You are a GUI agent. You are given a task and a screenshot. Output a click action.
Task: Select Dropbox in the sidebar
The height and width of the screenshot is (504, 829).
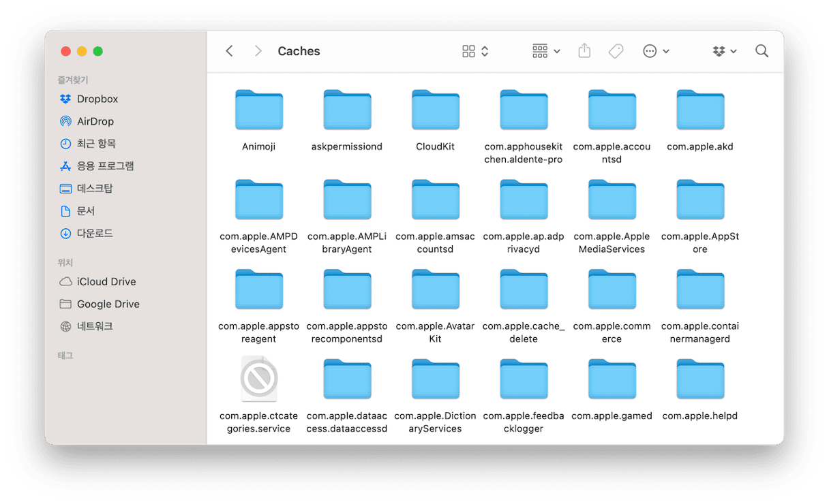pos(97,99)
